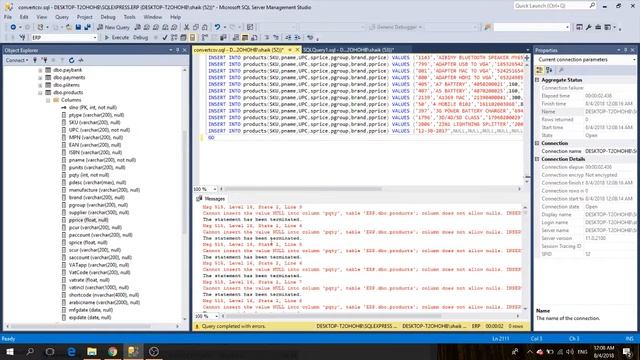Open the ERP database dropdown

tap(95, 38)
